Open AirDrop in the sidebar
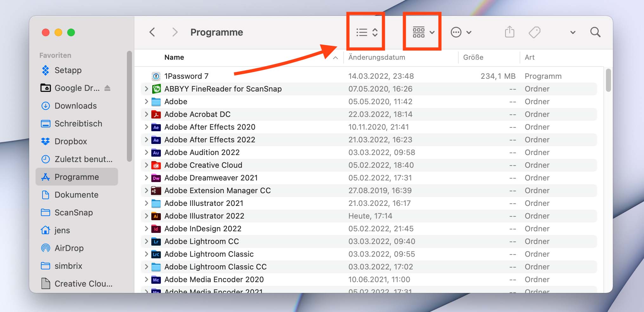 (x=76, y=248)
